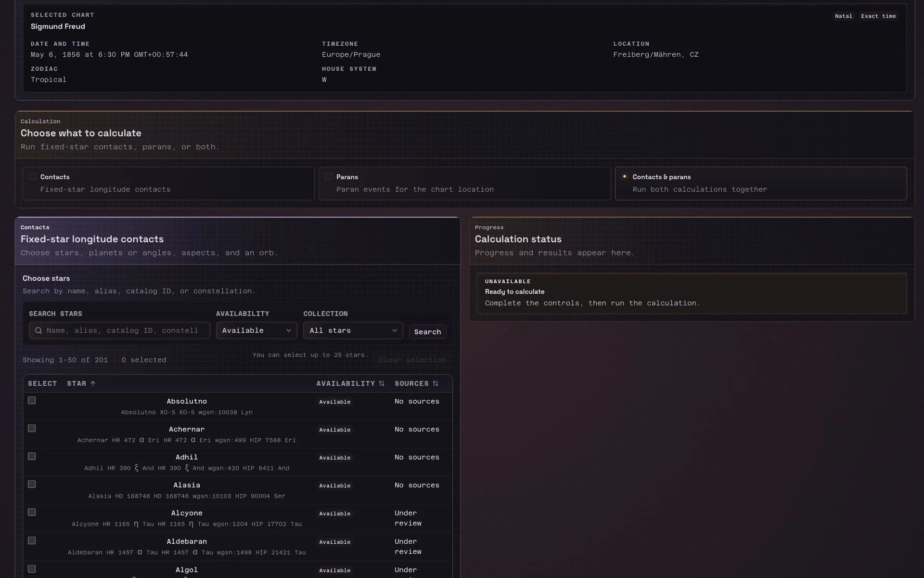
Task: Tick the checkbox for Adhil
Action: pyautogui.click(x=32, y=456)
